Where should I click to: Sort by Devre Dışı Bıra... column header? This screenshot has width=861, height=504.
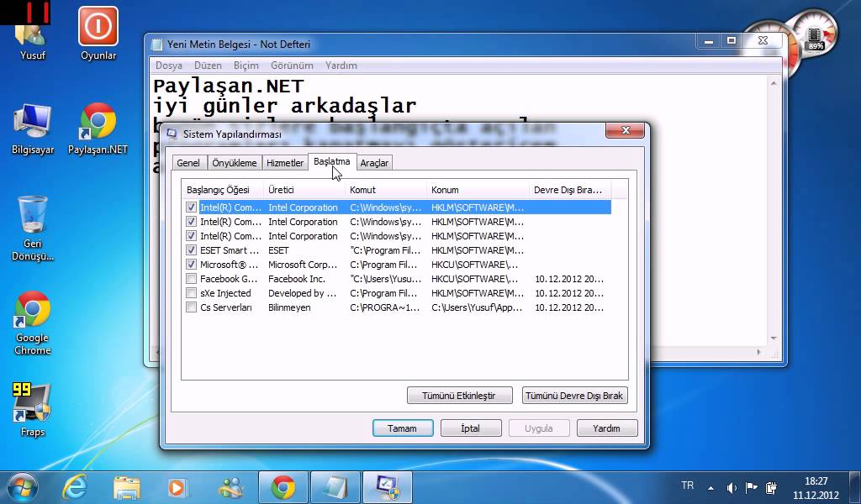(570, 190)
